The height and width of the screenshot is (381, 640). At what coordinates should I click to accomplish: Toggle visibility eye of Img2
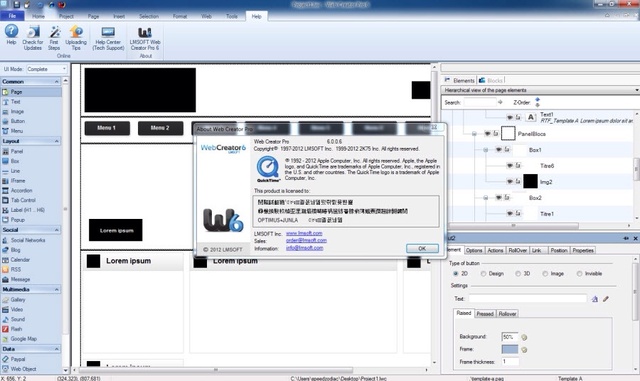tap(510, 182)
